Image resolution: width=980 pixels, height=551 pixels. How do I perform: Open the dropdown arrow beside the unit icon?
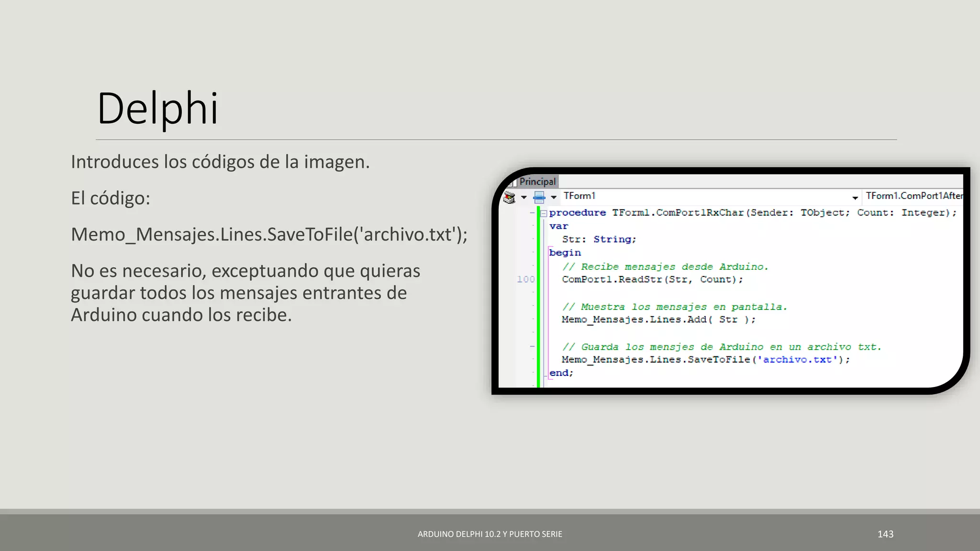(x=524, y=197)
